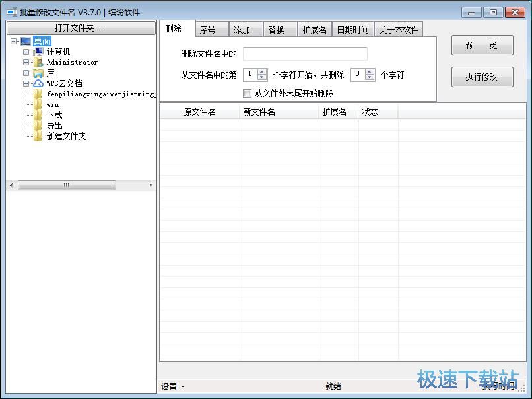Image resolution: width=532 pixels, height=399 pixels.
Task: Decrease the delete character count
Action: tap(370, 77)
